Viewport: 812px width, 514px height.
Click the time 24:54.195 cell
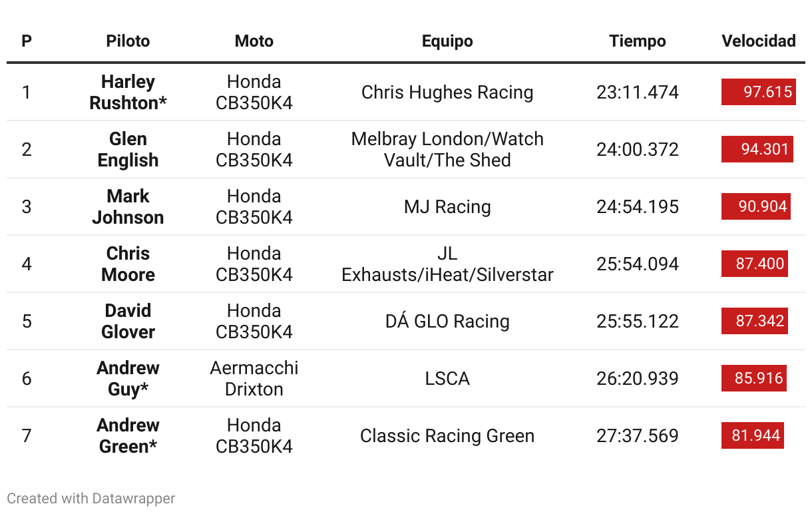[x=637, y=206]
